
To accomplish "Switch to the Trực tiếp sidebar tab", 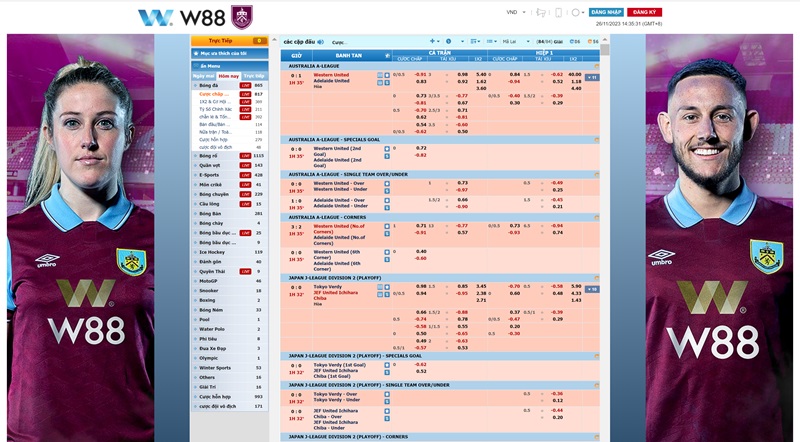I will (x=254, y=76).
